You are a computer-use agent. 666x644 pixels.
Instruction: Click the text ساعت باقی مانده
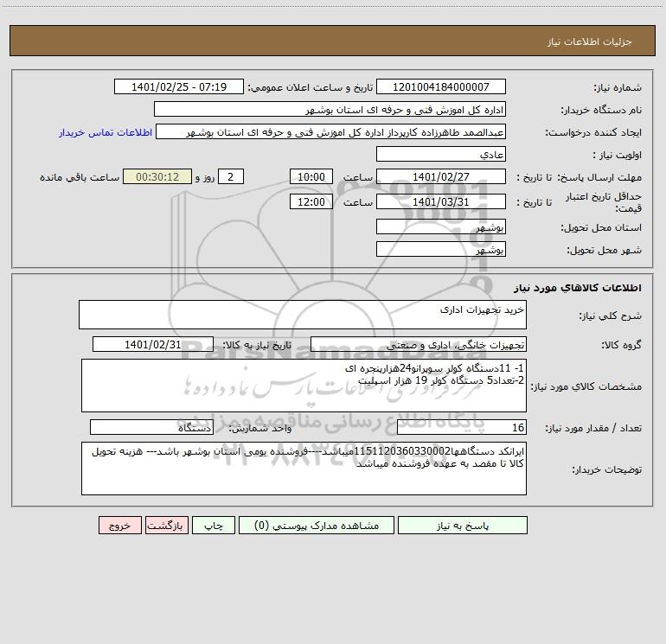pos(80,177)
